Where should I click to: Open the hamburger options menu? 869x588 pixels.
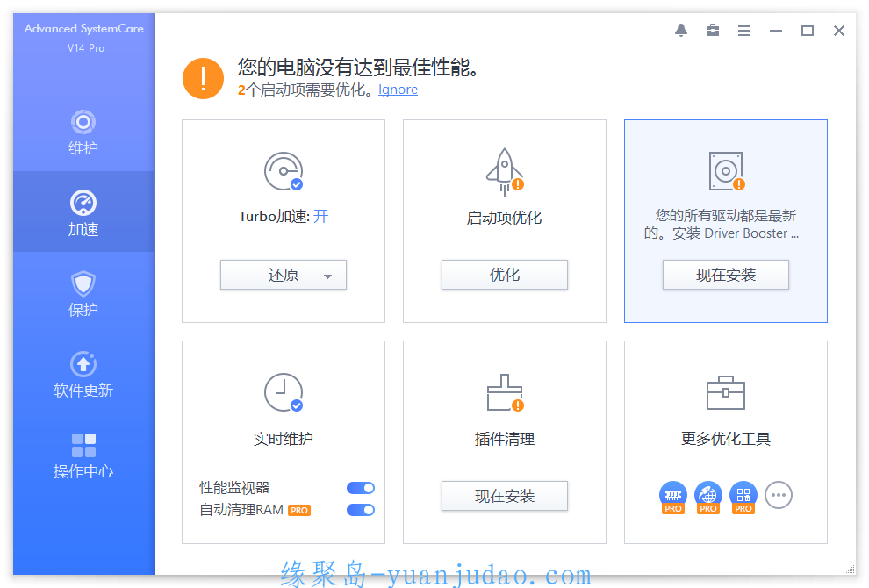[x=744, y=31]
